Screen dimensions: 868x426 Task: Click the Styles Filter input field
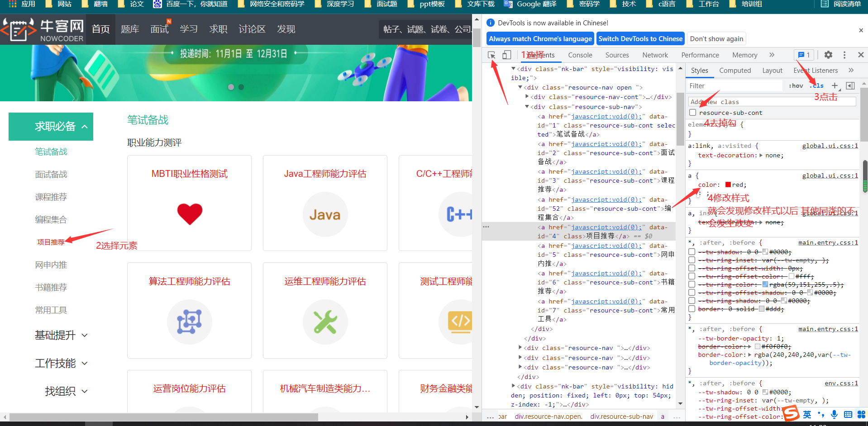(734, 85)
